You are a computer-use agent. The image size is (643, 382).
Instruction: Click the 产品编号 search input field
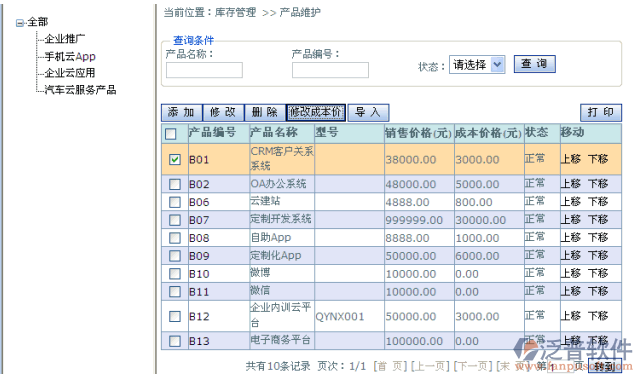(x=330, y=70)
